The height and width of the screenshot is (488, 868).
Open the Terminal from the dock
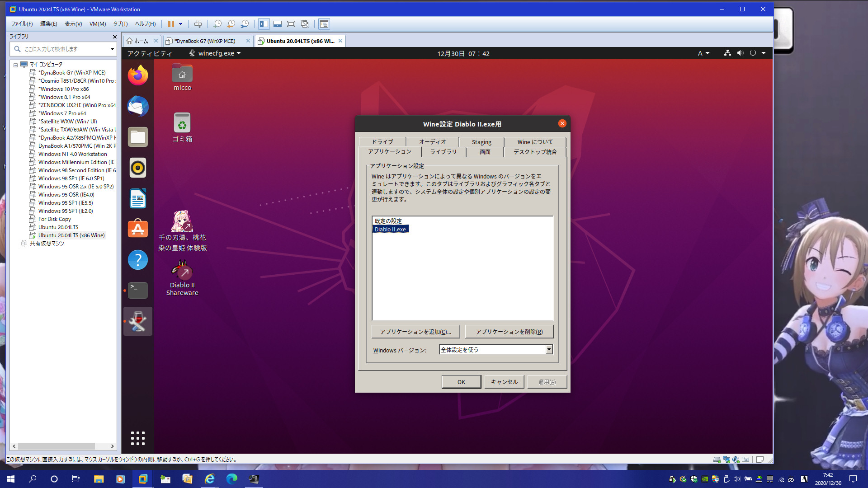click(138, 291)
